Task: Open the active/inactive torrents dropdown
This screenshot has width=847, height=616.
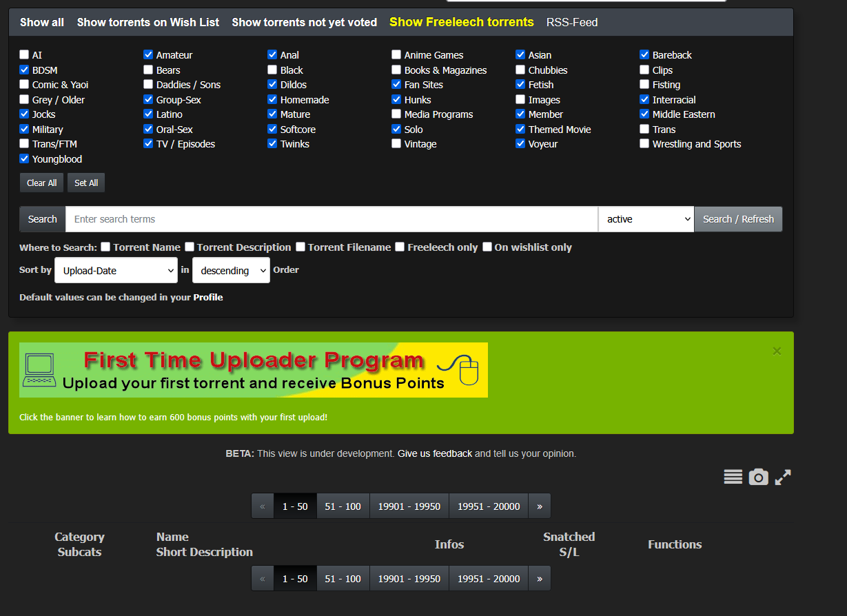Action: (646, 218)
